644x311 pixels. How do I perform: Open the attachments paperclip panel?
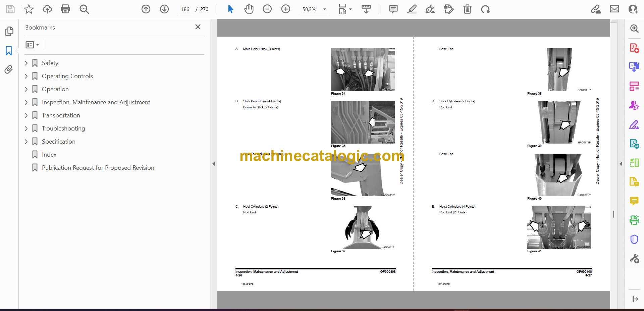pyautogui.click(x=9, y=69)
